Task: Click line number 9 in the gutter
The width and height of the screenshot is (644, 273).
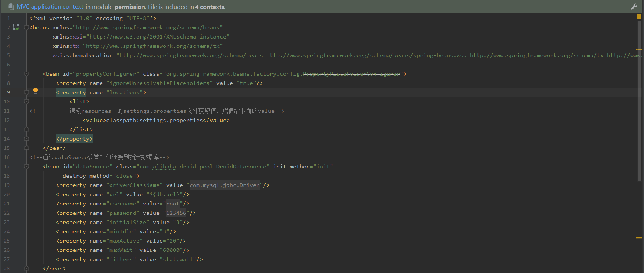Action: pyautogui.click(x=9, y=92)
